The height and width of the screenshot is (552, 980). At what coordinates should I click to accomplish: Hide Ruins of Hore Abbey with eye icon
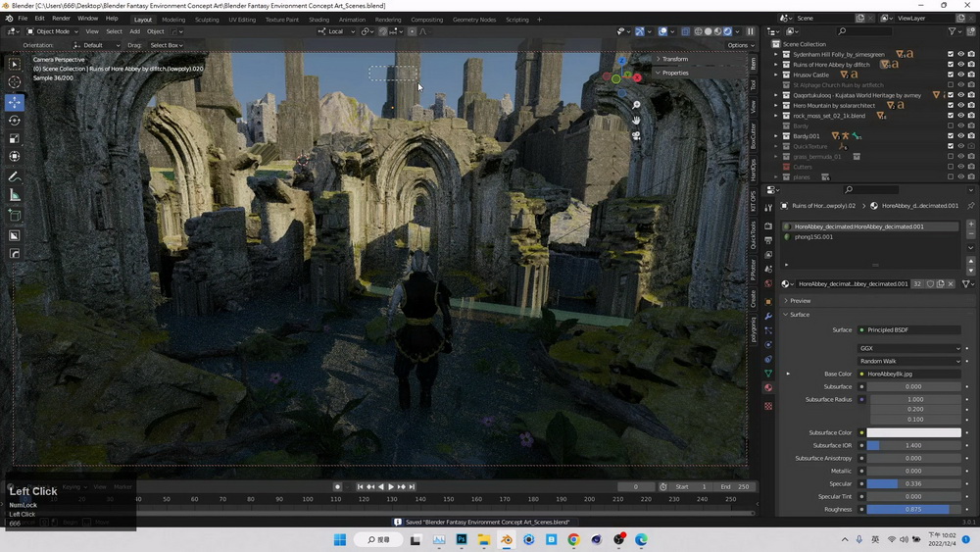pyautogui.click(x=960, y=65)
